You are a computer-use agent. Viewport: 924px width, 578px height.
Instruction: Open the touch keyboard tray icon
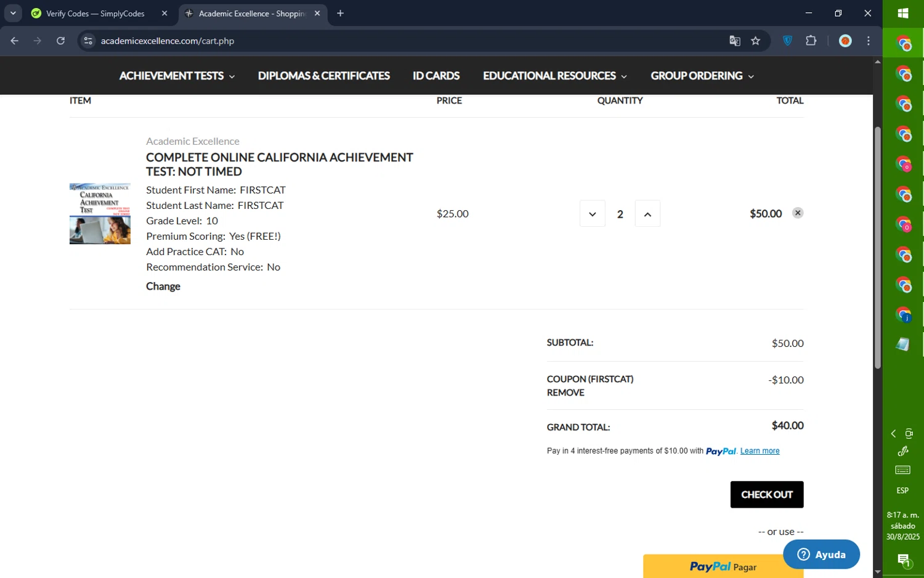coord(903,470)
